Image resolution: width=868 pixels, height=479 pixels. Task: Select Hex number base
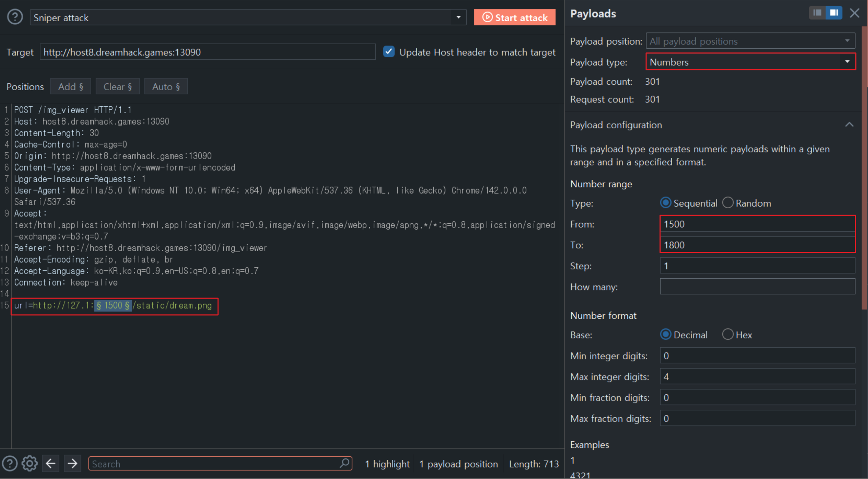pos(728,334)
